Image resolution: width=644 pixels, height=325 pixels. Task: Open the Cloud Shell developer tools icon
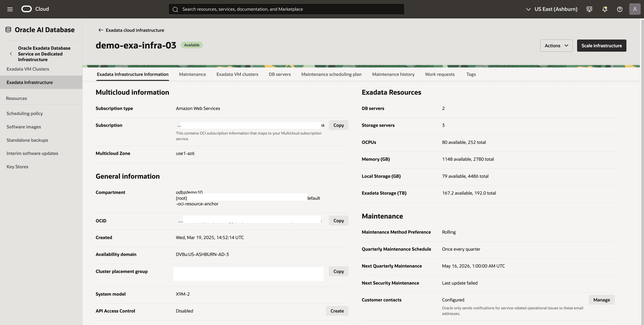589,9
